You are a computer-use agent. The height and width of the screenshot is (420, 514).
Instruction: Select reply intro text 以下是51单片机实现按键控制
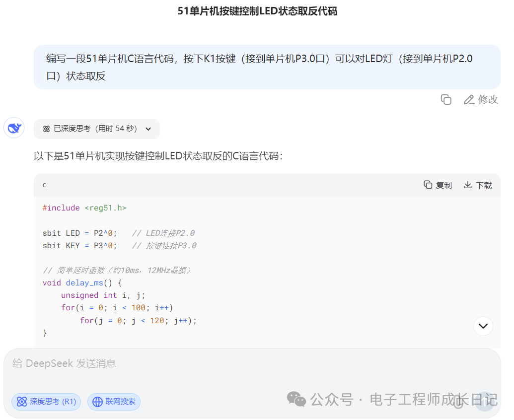[158, 156]
